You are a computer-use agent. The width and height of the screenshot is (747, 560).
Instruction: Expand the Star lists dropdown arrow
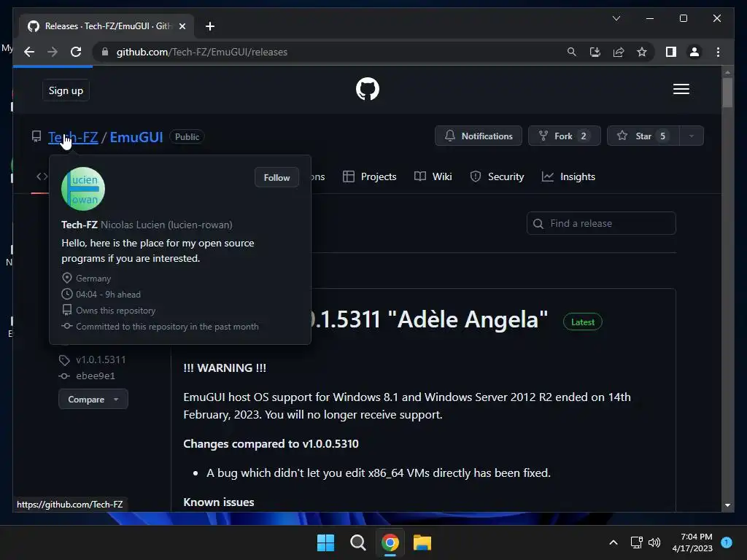click(692, 136)
